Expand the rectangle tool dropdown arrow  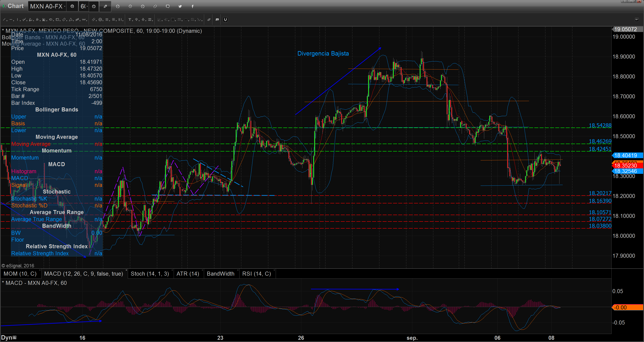[60, 21]
